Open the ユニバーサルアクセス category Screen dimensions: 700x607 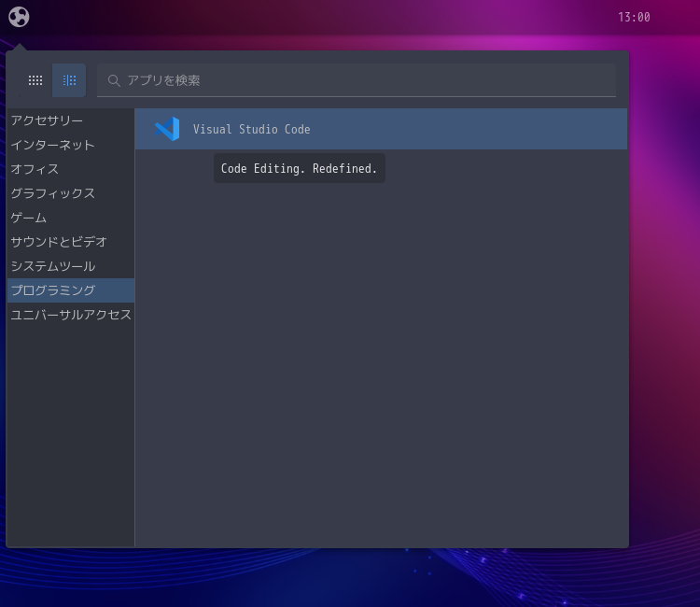tap(71, 315)
